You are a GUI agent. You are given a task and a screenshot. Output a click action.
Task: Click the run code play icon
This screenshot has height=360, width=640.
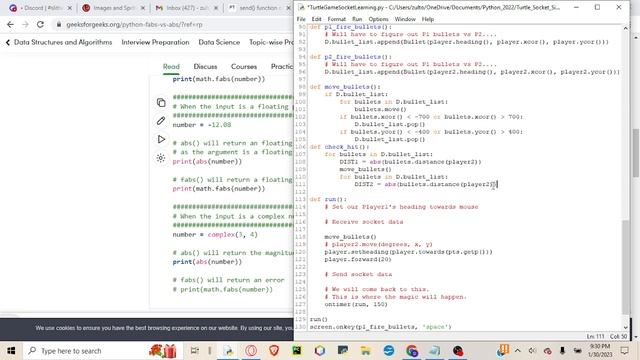[161, 139]
